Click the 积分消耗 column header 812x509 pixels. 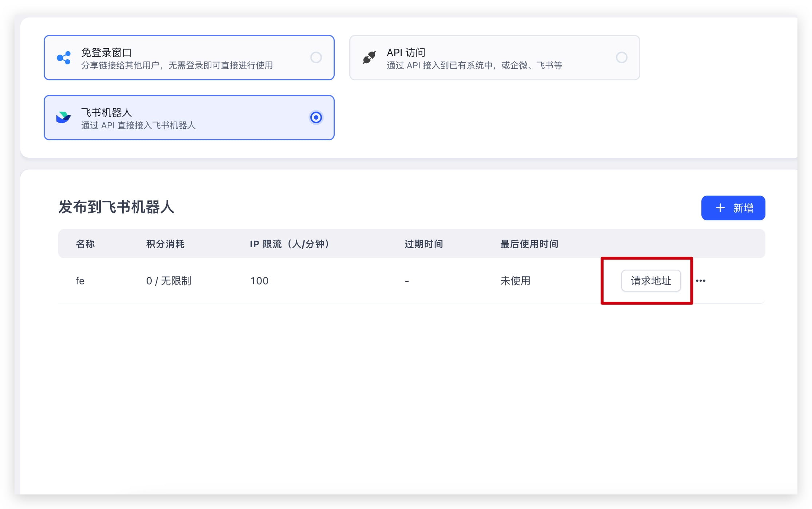(x=165, y=244)
